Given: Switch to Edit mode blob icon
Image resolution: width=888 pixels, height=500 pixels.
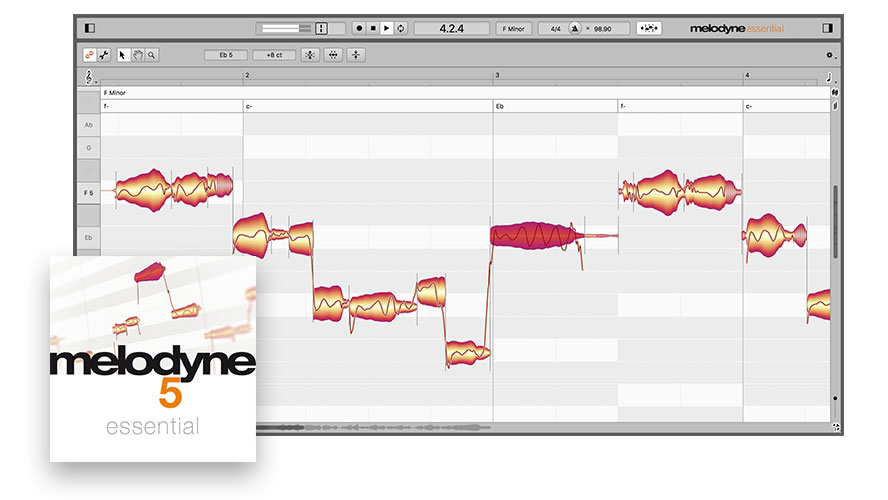Looking at the screenshot, I should (89, 55).
